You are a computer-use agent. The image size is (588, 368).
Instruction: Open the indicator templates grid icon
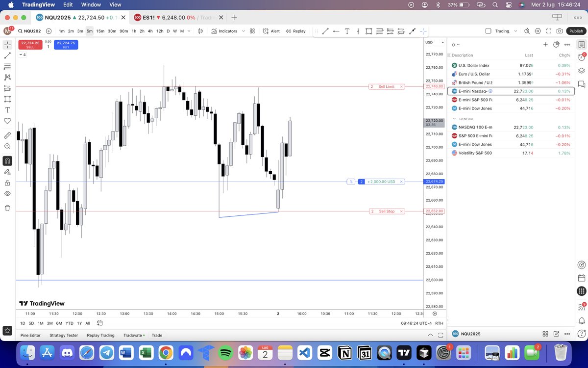pos(252,31)
